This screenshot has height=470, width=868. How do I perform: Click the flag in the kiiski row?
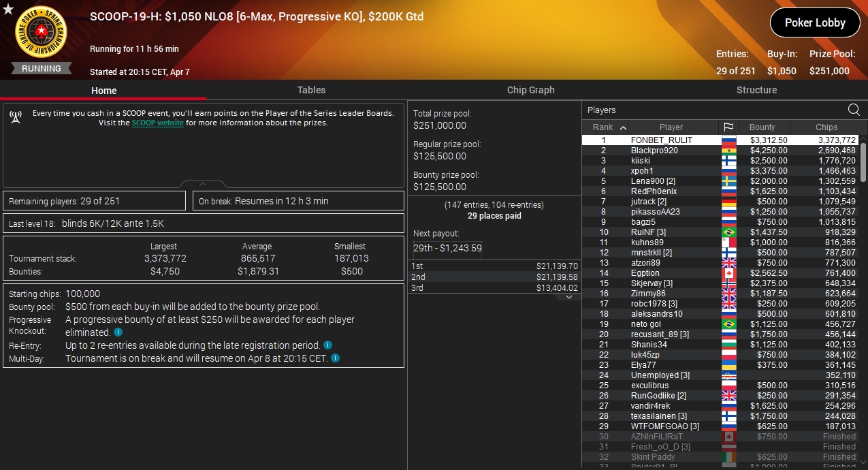(x=728, y=161)
